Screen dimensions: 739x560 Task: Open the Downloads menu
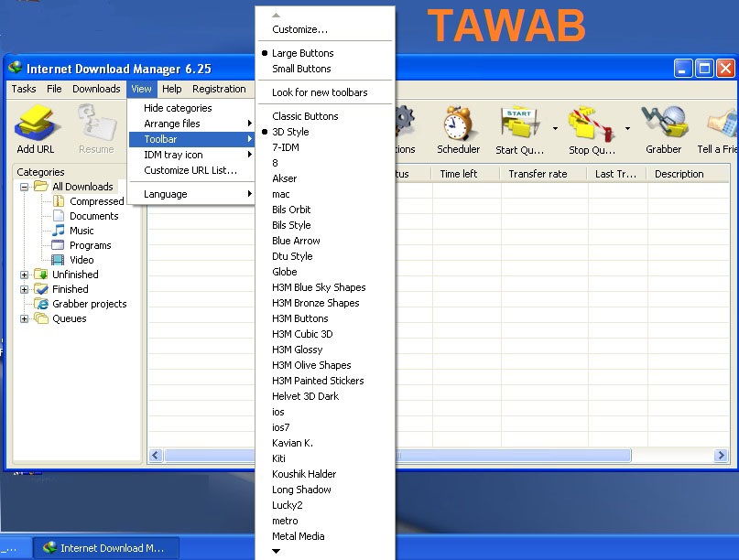tap(96, 89)
